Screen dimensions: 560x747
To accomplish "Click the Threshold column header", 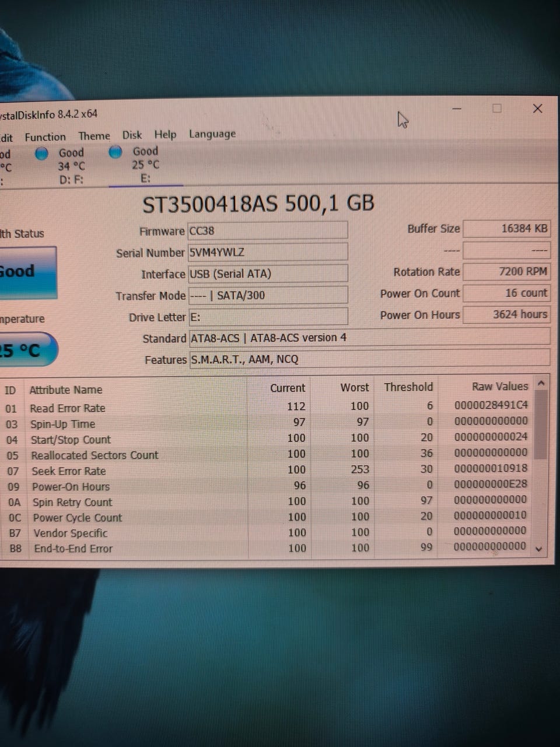I will (x=408, y=387).
